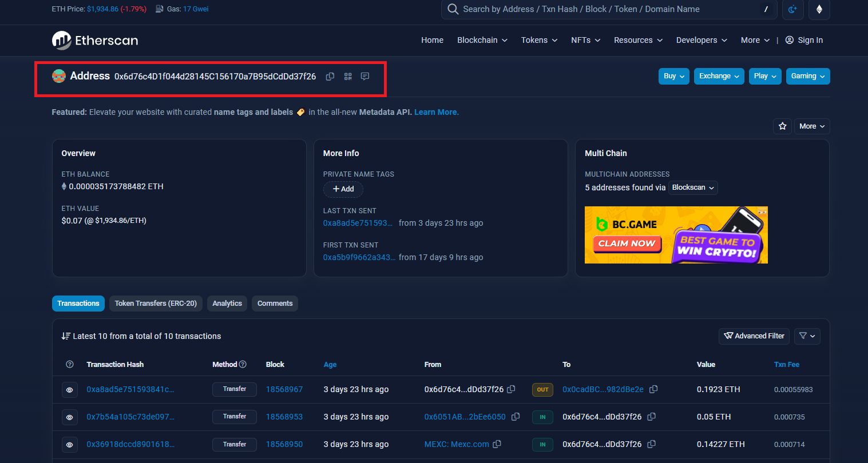Copy the MEXC: Mexc.com address
The height and width of the screenshot is (463, 868).
click(x=497, y=444)
